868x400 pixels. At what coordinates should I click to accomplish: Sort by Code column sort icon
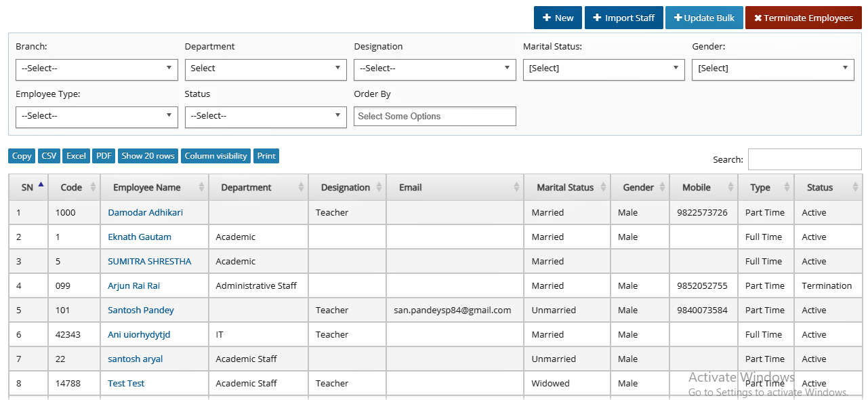pyautogui.click(x=94, y=187)
